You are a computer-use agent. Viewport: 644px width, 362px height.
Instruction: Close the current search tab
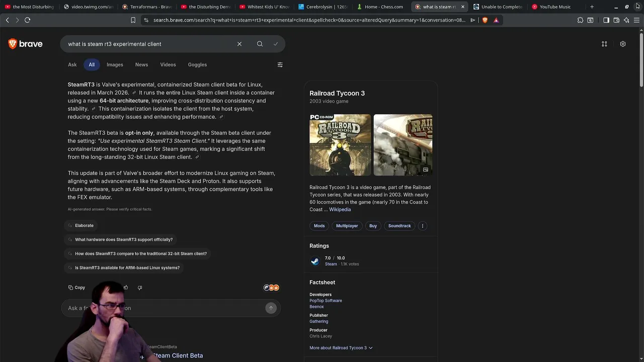(462, 7)
